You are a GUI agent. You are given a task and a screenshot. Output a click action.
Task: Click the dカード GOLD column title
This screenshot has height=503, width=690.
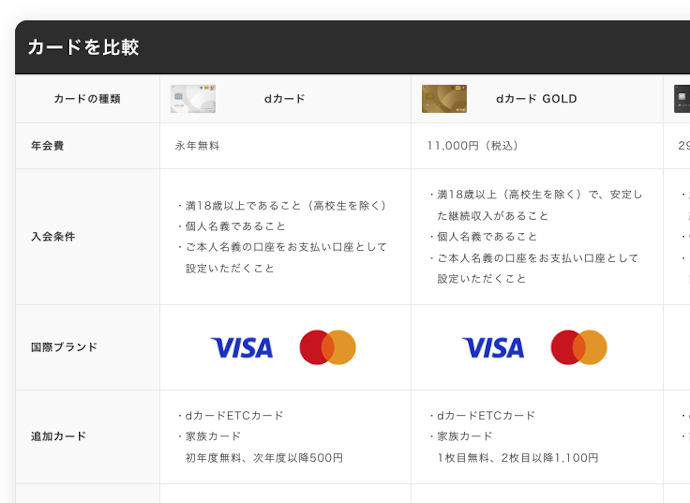pos(536,99)
